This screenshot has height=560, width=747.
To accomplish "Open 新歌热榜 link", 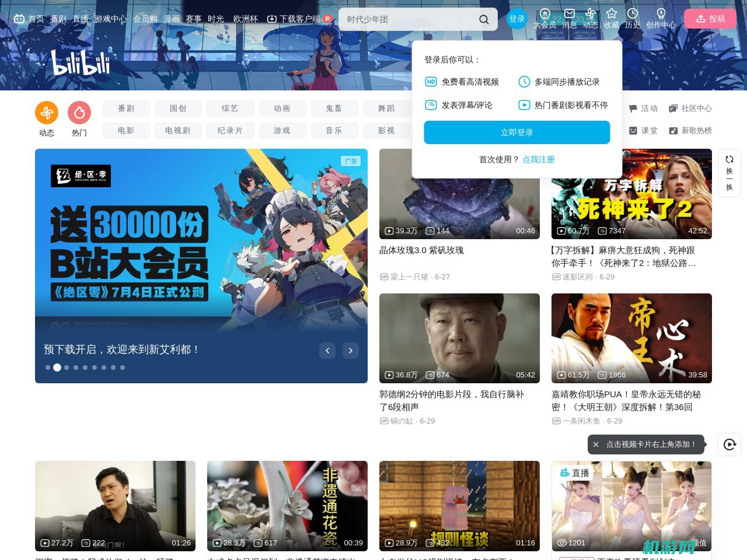I will coord(690,131).
